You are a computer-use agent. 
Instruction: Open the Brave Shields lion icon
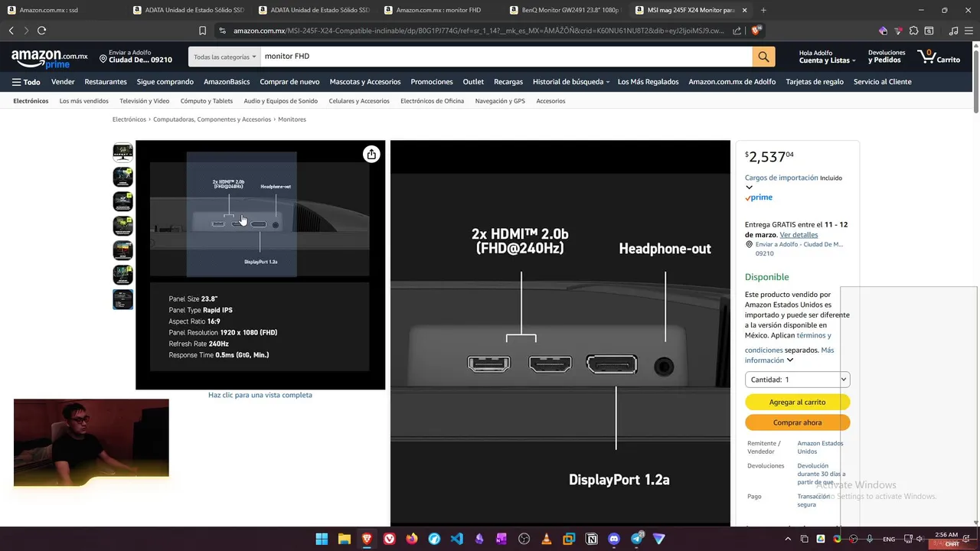coord(756,31)
